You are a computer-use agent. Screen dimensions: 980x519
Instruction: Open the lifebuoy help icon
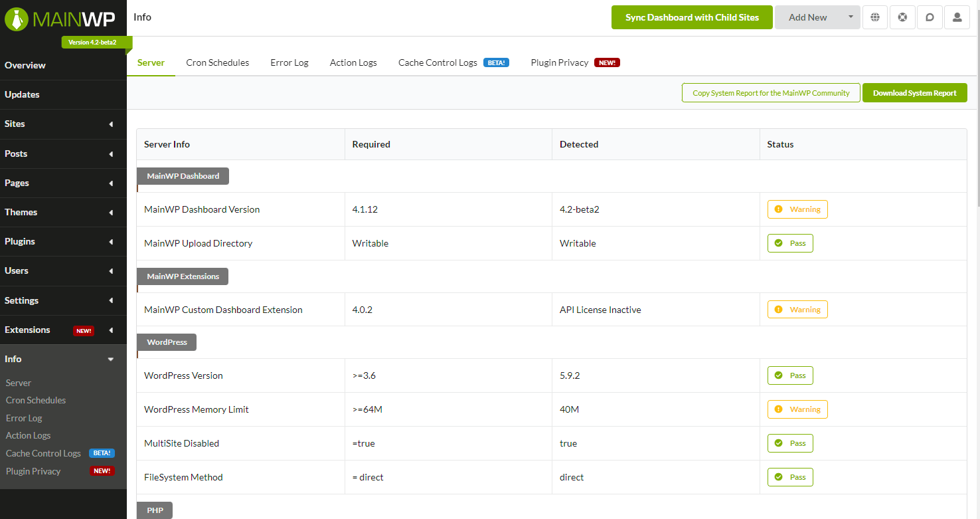coord(902,17)
